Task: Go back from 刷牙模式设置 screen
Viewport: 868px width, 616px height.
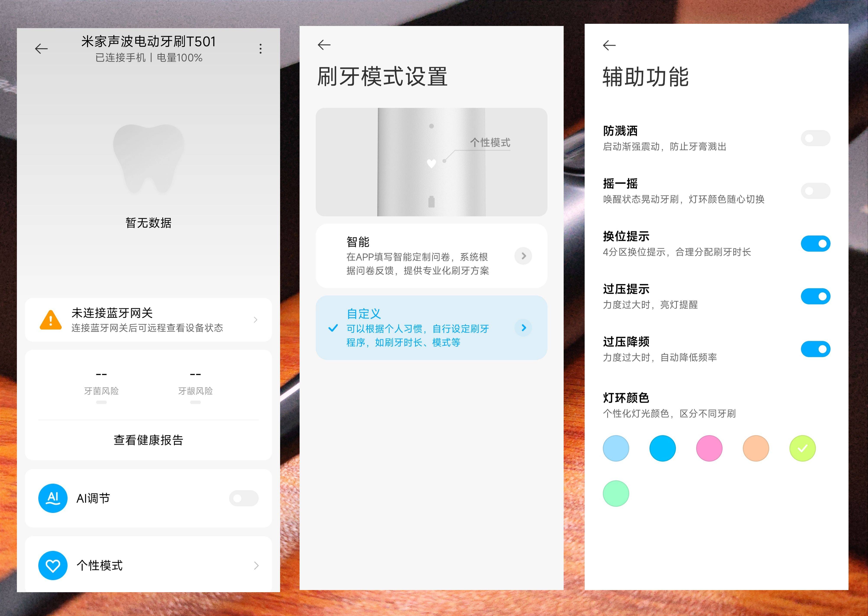Action: (x=324, y=45)
